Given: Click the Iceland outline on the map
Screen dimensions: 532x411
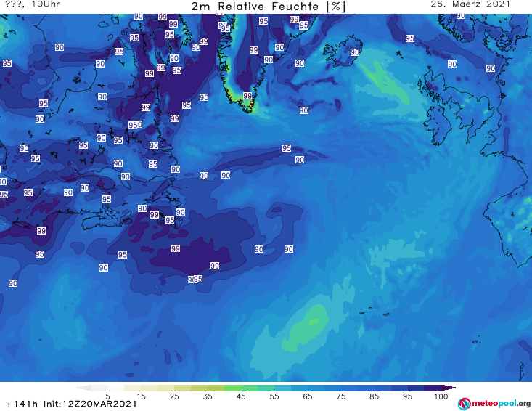Looking at the screenshot, I should click(x=343, y=51).
